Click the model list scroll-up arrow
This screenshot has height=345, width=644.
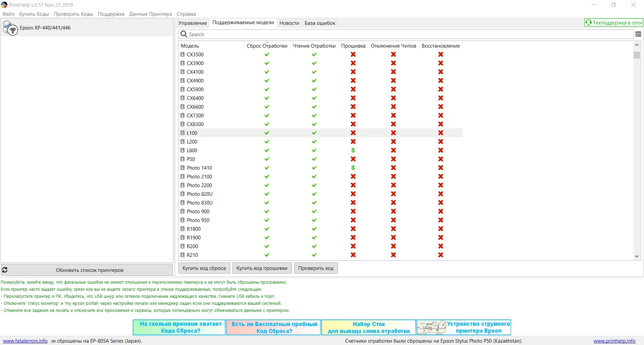pos(637,45)
